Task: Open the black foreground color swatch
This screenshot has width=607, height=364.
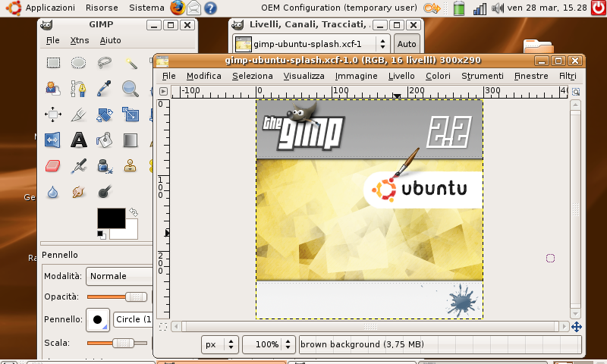Action: [111, 218]
